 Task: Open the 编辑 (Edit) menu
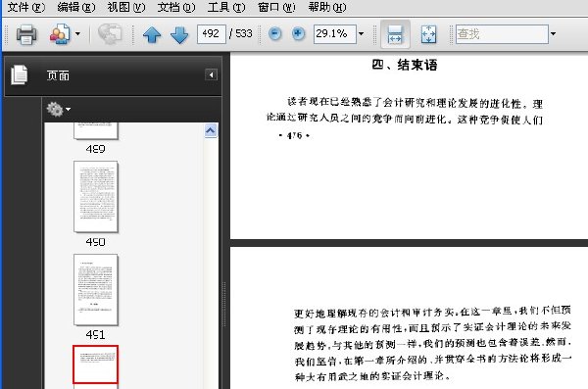(x=76, y=7)
